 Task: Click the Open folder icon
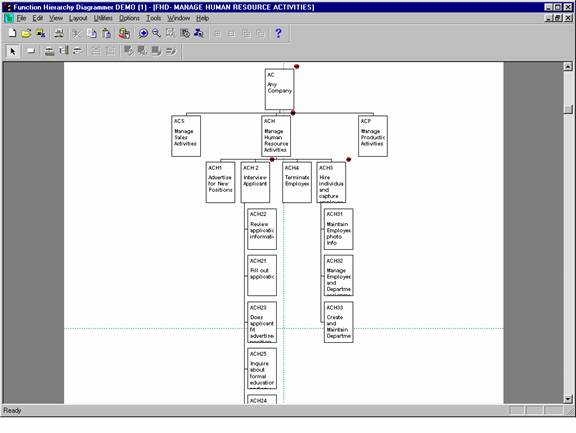tap(26, 33)
